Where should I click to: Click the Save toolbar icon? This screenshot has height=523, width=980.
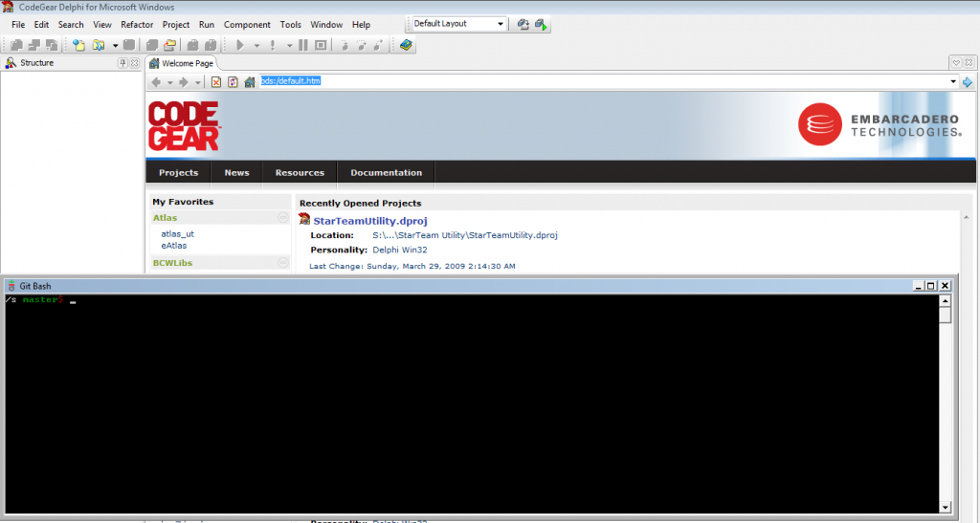(129, 45)
